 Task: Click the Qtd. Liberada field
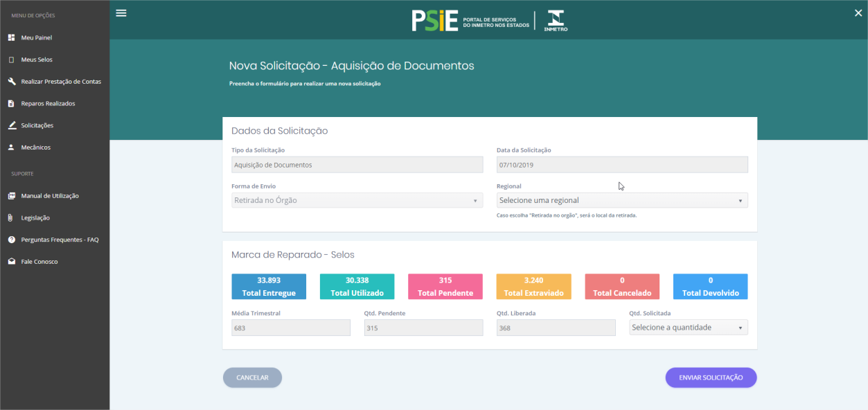[556, 328]
